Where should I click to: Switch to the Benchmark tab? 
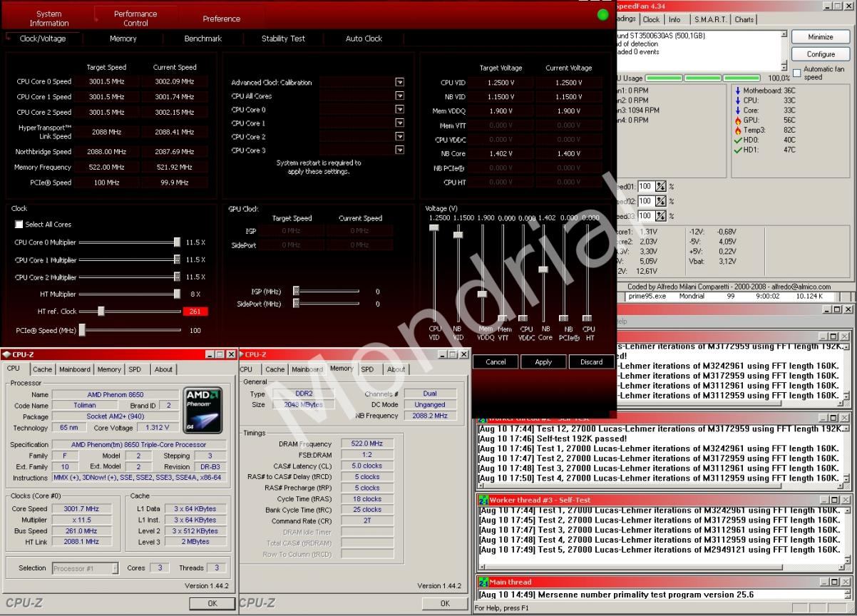tap(203, 38)
